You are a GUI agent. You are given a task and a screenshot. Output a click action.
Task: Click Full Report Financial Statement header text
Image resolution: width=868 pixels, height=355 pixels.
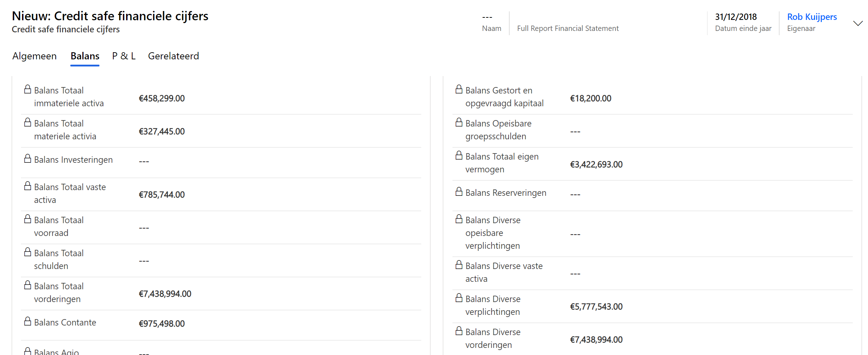point(568,28)
